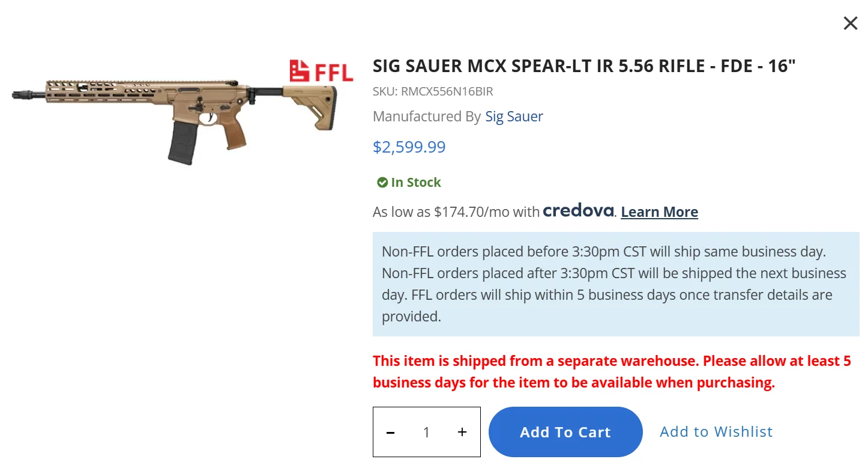The width and height of the screenshot is (868, 471).
Task: Click the red FFL badge icon
Action: pyautogui.click(x=321, y=71)
